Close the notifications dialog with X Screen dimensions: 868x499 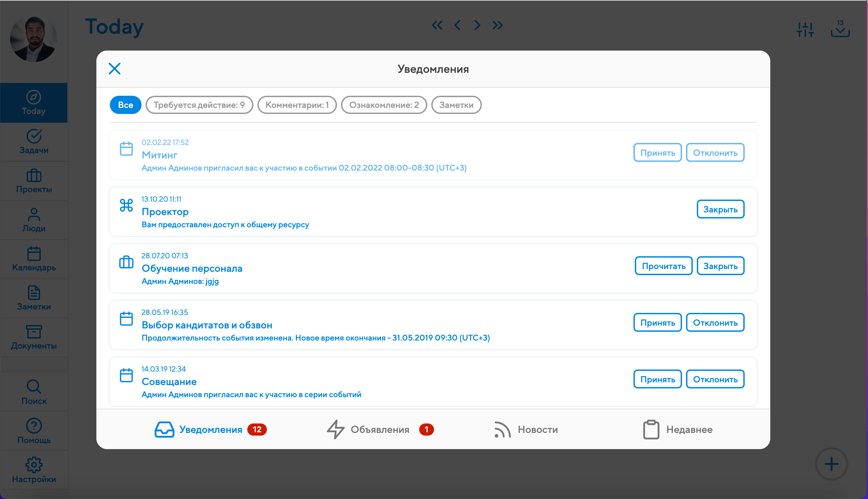(114, 68)
